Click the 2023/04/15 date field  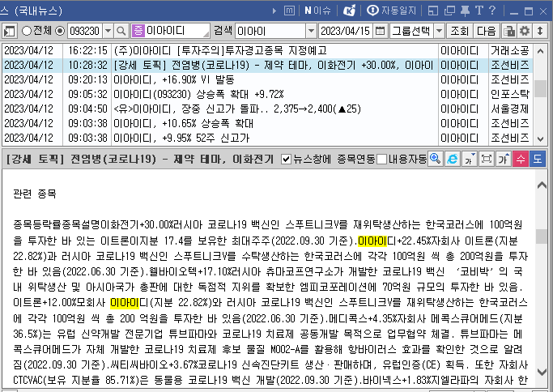pyautogui.click(x=346, y=31)
